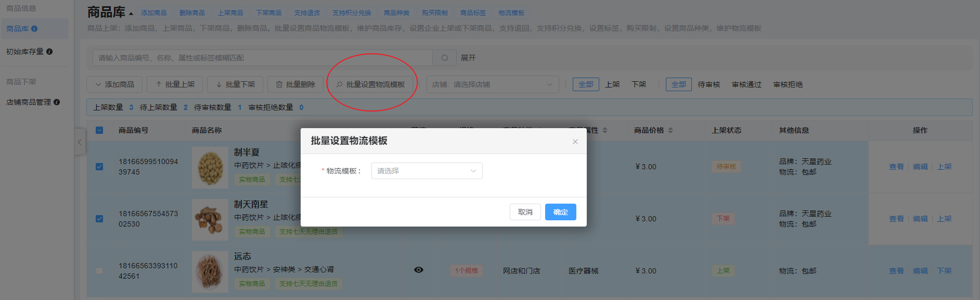Click info icon beside 初始库存量
The height and width of the screenshot is (300, 980).
coord(49,52)
